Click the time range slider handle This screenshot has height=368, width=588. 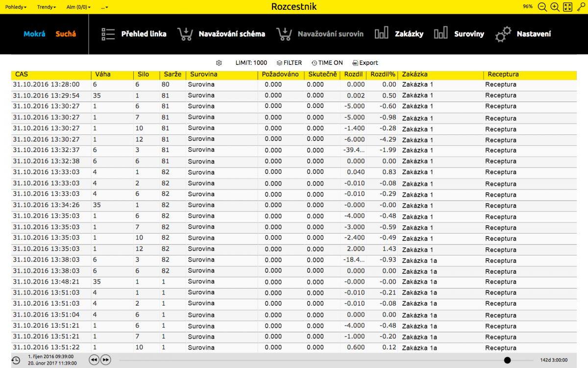(x=507, y=360)
